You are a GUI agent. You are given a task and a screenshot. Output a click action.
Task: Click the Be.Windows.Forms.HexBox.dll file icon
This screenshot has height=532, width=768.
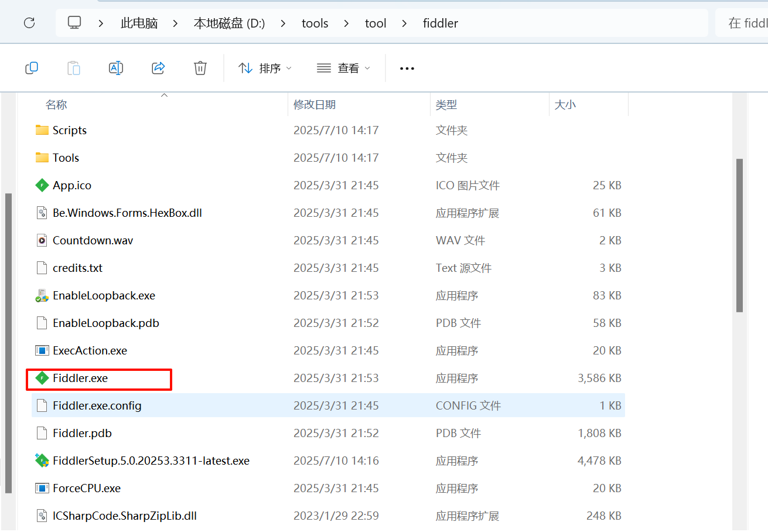coord(42,213)
